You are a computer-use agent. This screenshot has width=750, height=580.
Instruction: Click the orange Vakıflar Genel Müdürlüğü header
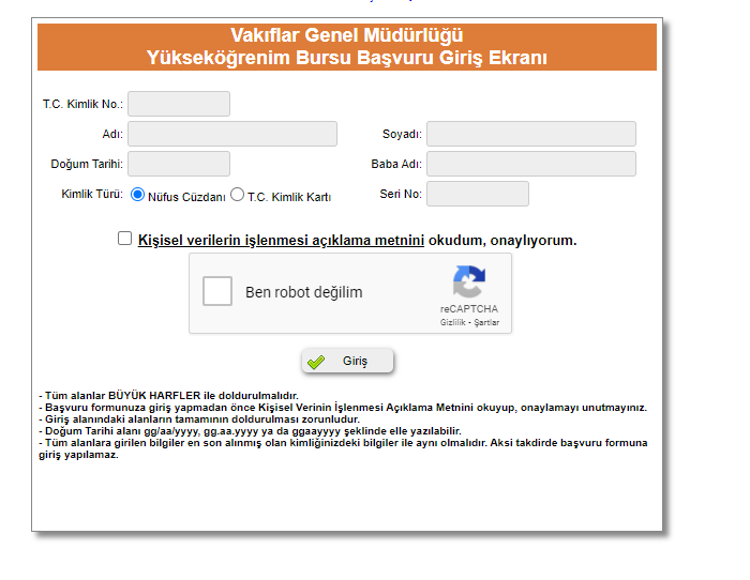[347, 47]
